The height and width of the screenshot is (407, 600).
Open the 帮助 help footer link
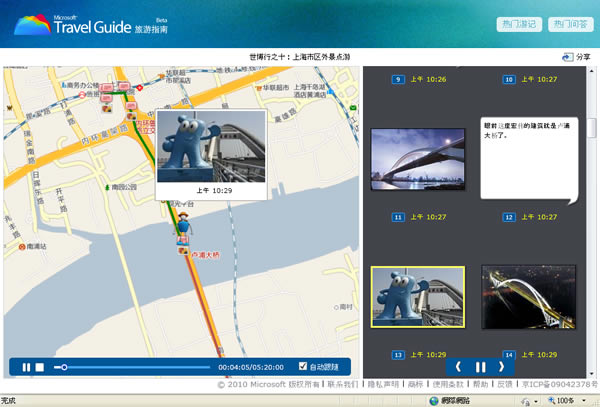(480, 384)
